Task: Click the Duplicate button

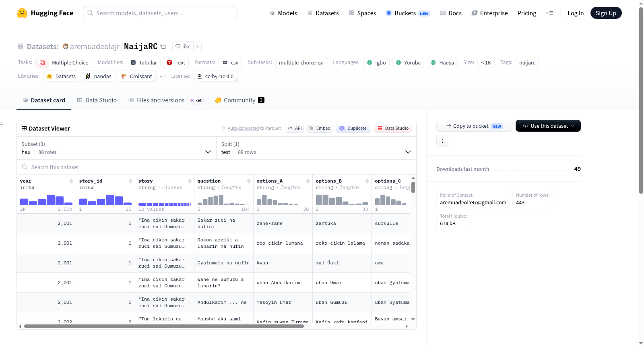Action: click(x=353, y=128)
